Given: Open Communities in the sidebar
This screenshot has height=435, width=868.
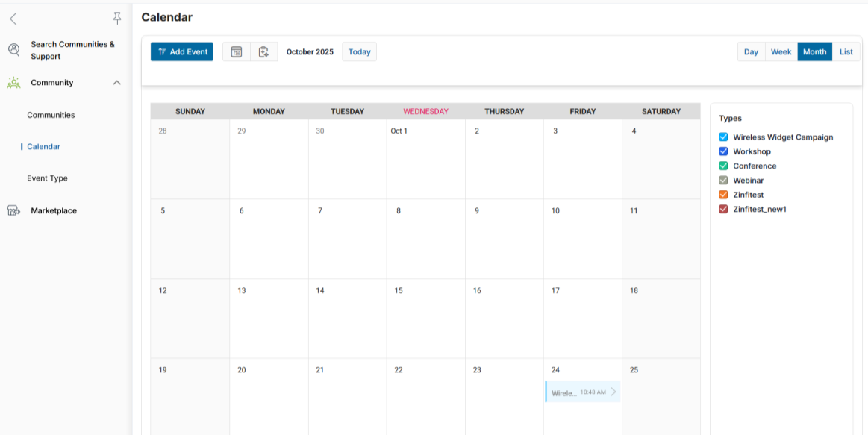Looking at the screenshot, I should click(51, 115).
